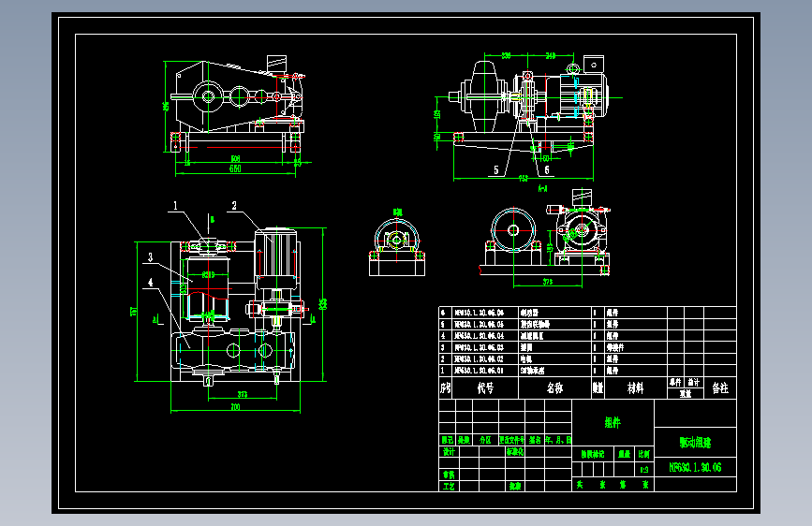The image size is (812, 526).
Task: Click the 700 dimension below plan view
Action: [235, 407]
